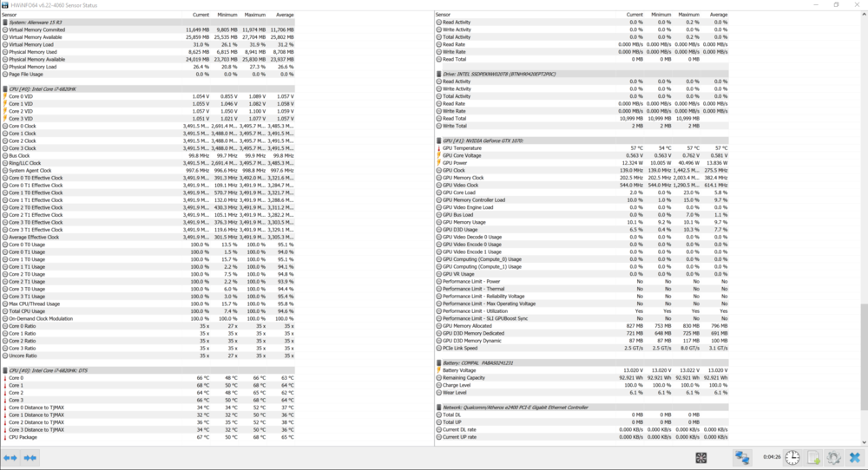Screen dimensions: 868x470
Task: Open sensor settings gear icon
Action: pos(833,457)
